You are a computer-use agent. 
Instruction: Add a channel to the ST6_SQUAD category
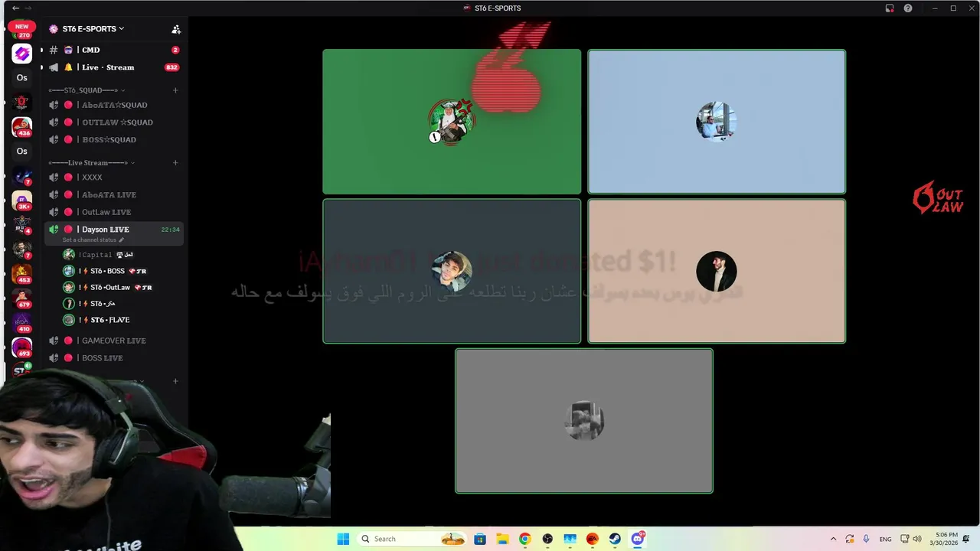click(175, 90)
